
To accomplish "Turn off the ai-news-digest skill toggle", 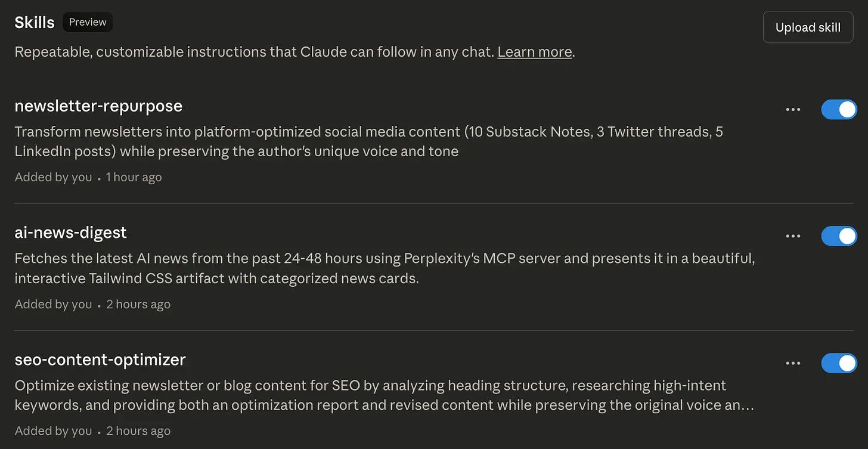I will (x=839, y=236).
